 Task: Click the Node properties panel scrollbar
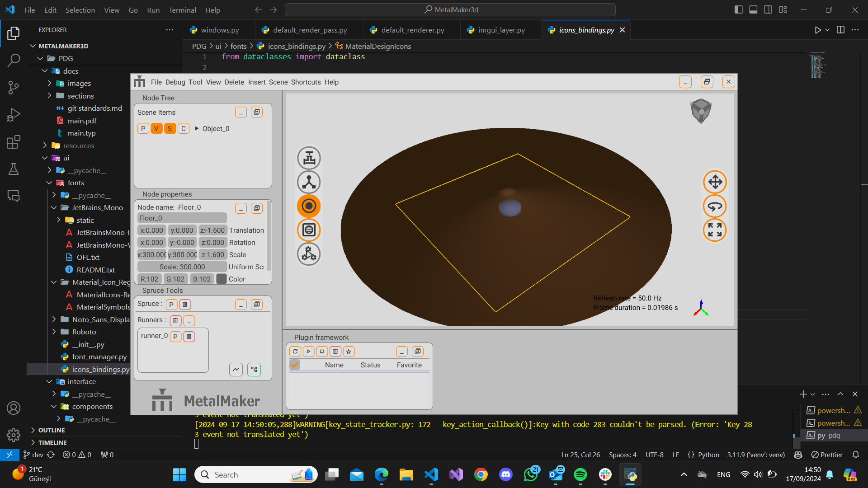[x=269, y=236]
